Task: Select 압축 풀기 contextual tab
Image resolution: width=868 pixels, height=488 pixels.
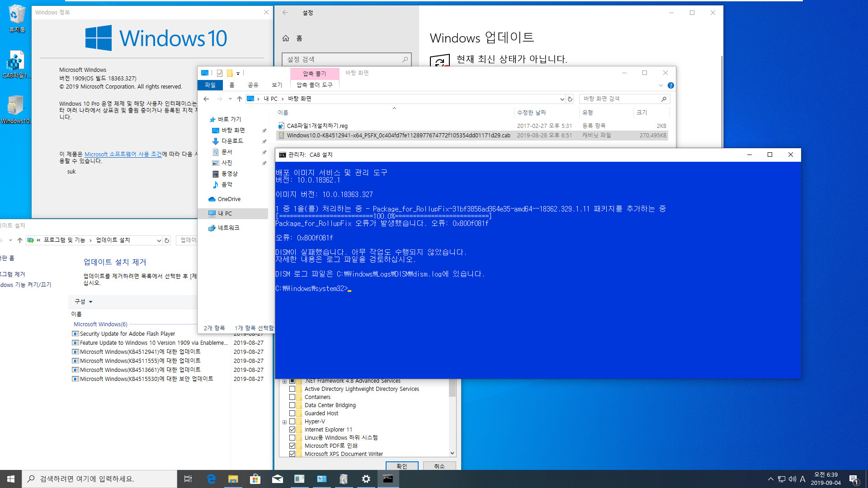Action: (315, 74)
